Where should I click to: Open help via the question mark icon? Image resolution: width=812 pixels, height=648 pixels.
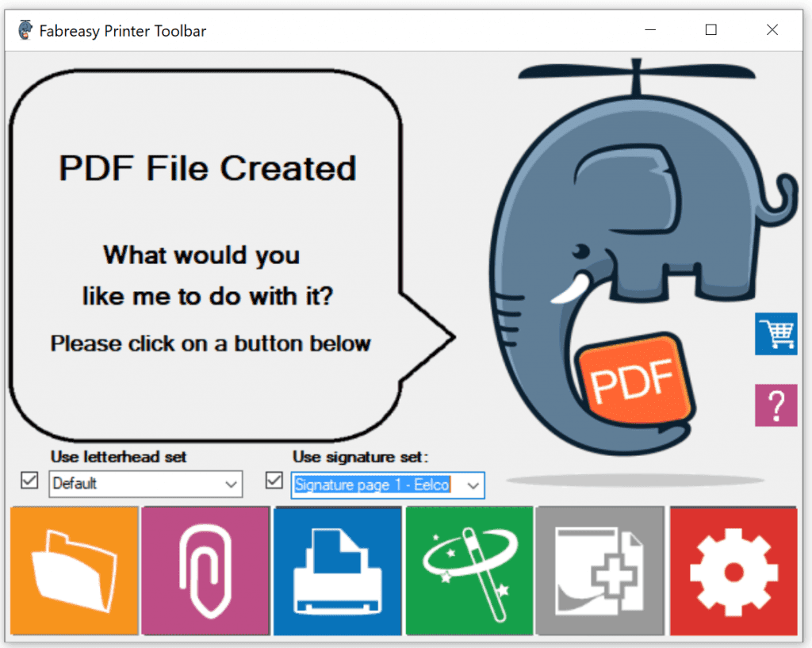(x=776, y=405)
